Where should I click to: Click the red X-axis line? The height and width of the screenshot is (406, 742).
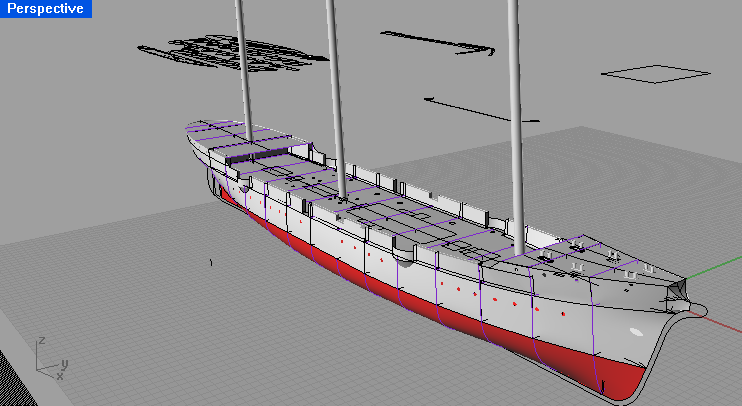[x=725, y=320]
